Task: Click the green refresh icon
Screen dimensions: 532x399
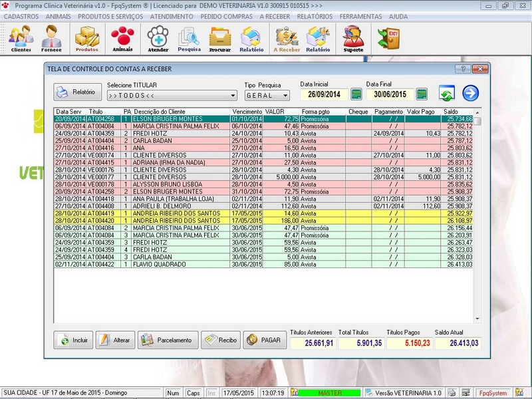Action: tap(446, 94)
